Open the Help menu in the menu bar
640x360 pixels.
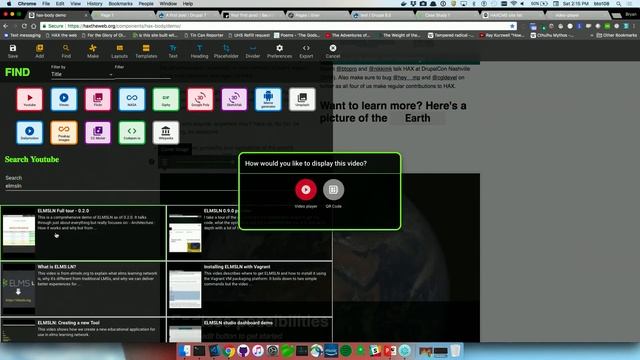(x=188, y=4)
